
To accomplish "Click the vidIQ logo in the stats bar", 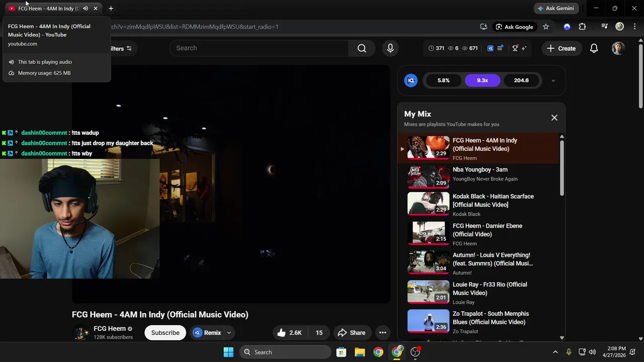I will pos(490,48).
